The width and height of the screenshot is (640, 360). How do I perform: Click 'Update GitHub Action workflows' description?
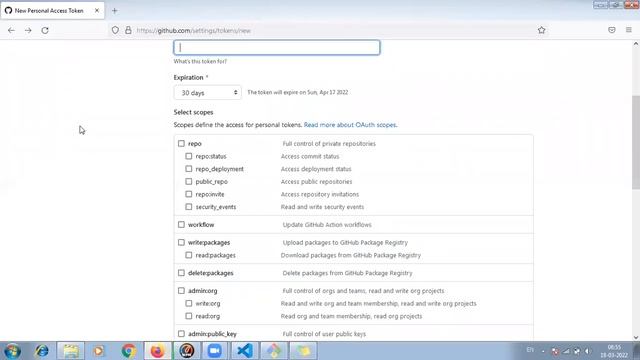pyautogui.click(x=327, y=225)
